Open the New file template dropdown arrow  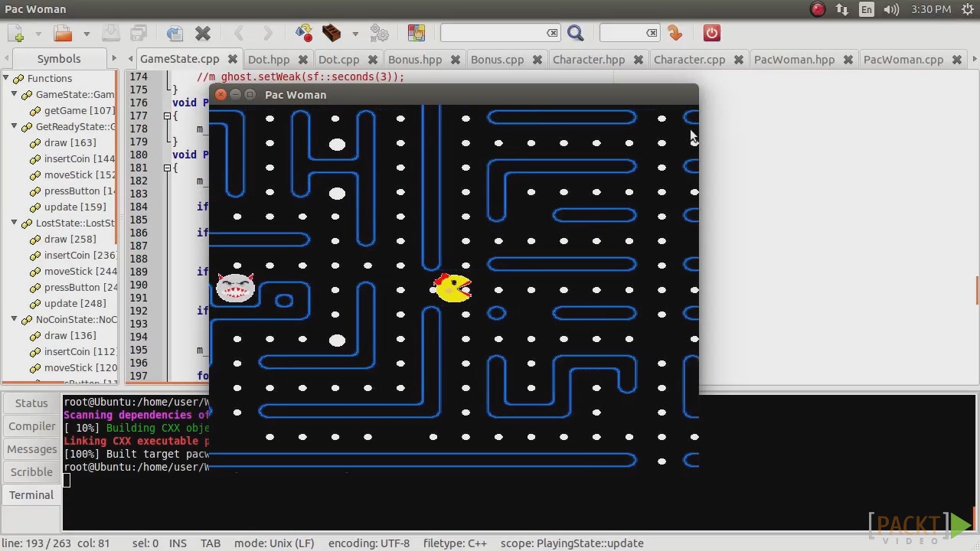(x=38, y=34)
